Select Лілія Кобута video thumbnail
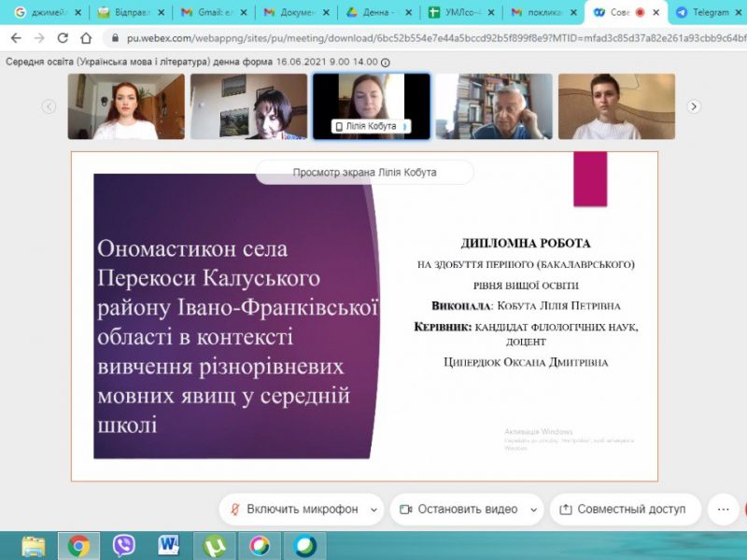 click(x=371, y=106)
